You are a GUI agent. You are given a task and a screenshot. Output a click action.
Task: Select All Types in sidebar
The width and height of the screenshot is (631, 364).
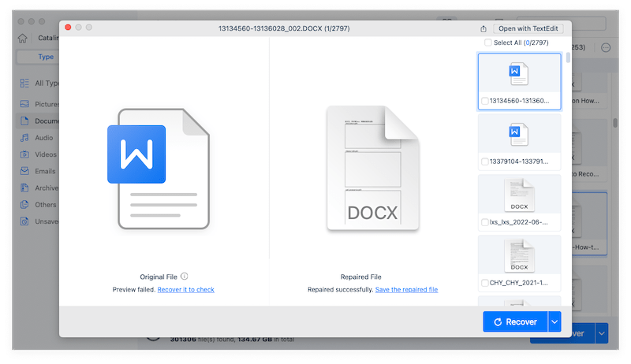click(x=39, y=84)
